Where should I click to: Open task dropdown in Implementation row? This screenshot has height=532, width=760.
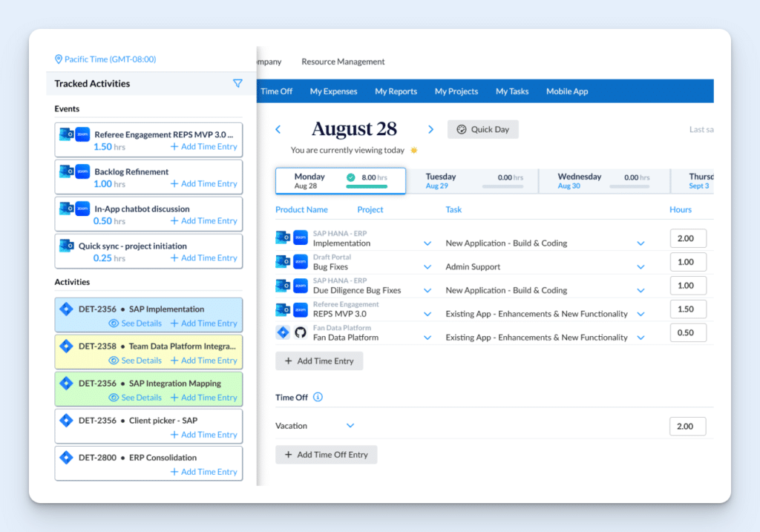tap(641, 243)
